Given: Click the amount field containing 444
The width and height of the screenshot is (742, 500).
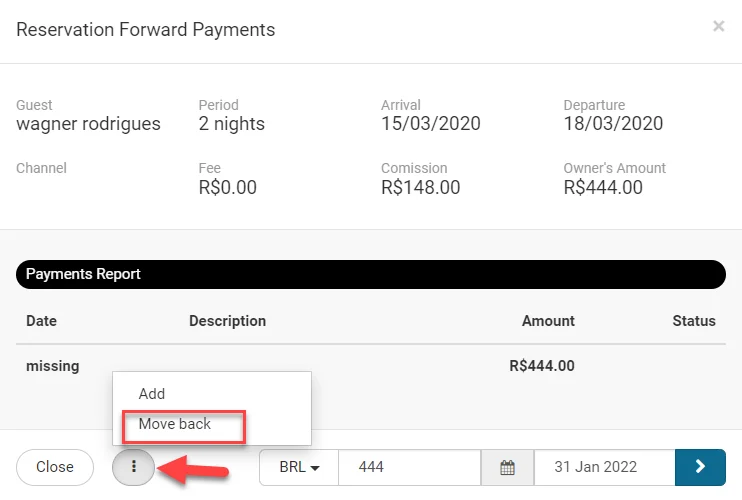Looking at the screenshot, I should (409, 467).
